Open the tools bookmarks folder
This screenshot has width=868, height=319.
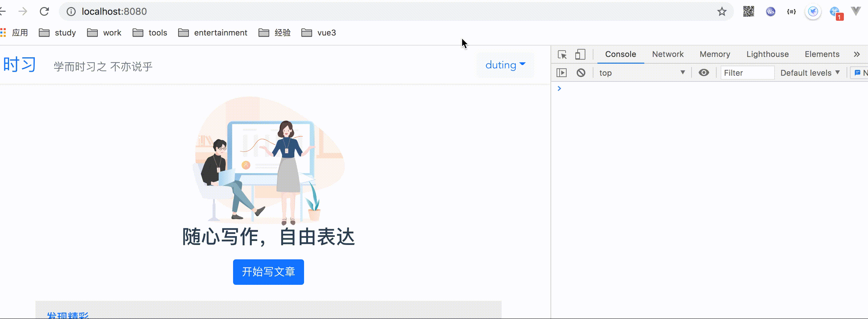tap(150, 33)
